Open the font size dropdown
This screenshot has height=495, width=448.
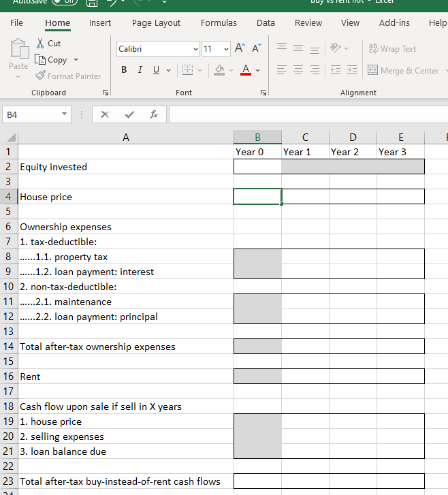coord(226,49)
